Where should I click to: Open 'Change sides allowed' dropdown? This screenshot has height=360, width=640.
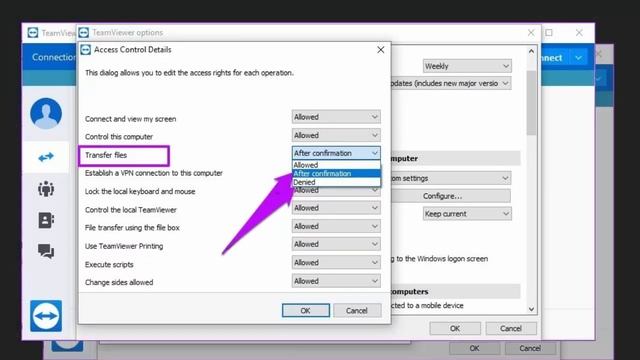click(x=336, y=281)
